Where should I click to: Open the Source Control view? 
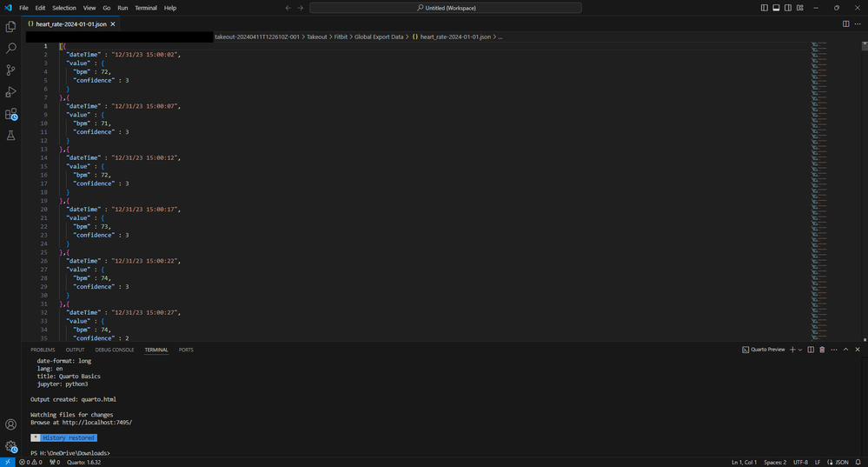[x=11, y=70]
